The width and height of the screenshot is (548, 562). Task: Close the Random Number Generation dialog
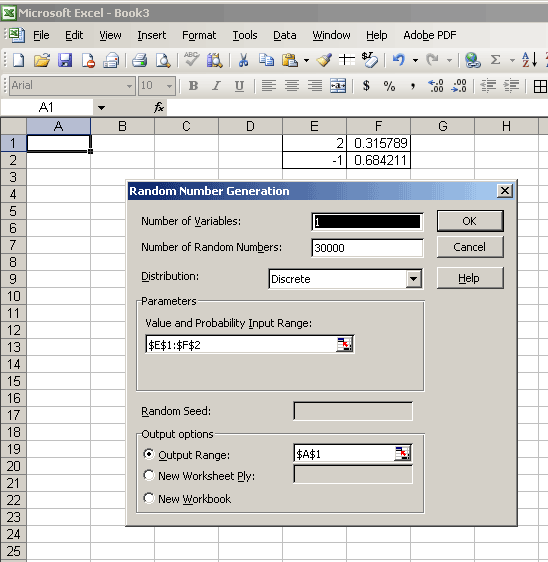pos(505,191)
